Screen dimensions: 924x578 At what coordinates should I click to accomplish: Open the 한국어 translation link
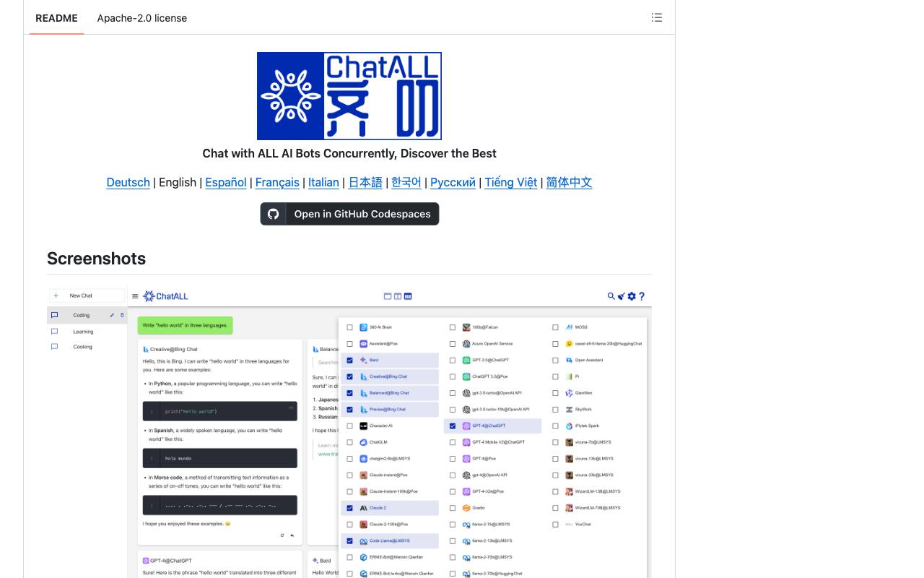pyautogui.click(x=406, y=182)
